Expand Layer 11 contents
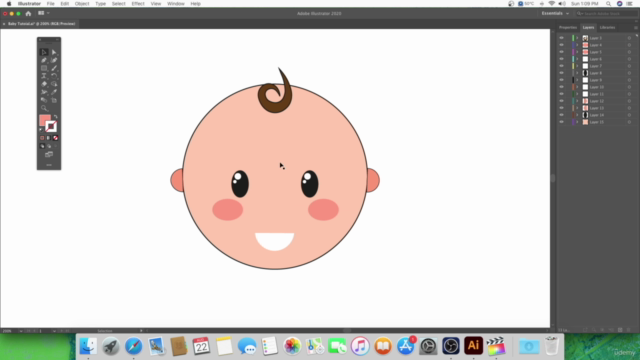Image resolution: width=640 pixels, height=360 pixels. pos(578,94)
